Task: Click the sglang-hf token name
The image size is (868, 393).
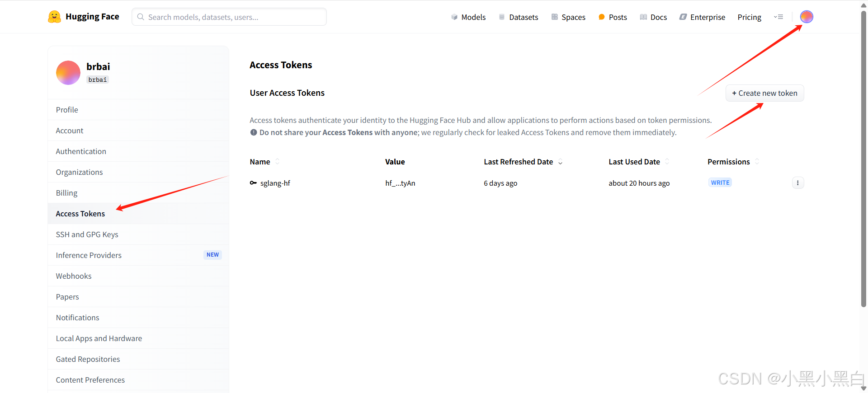Action: coord(275,183)
